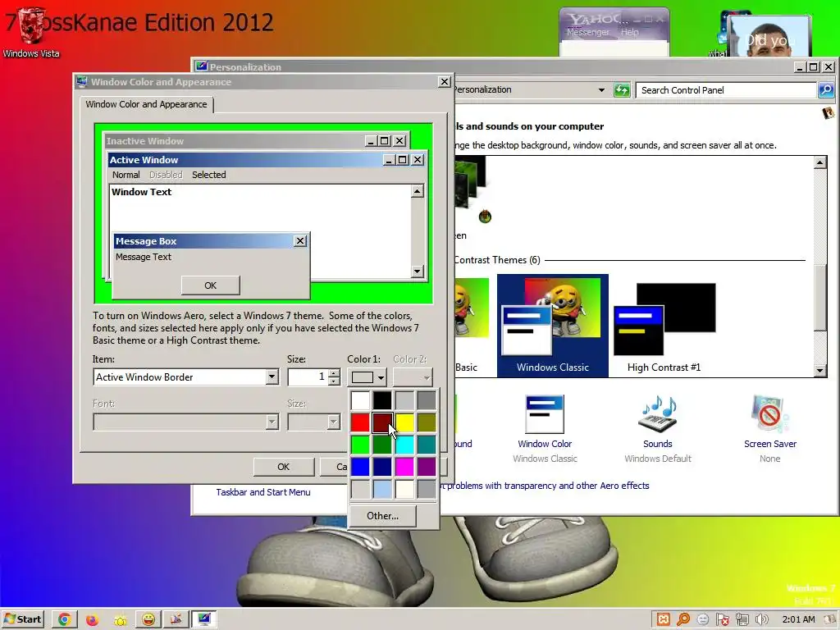840x630 pixels.
Task: Open the volume speaker tray icon
Action: [761, 619]
